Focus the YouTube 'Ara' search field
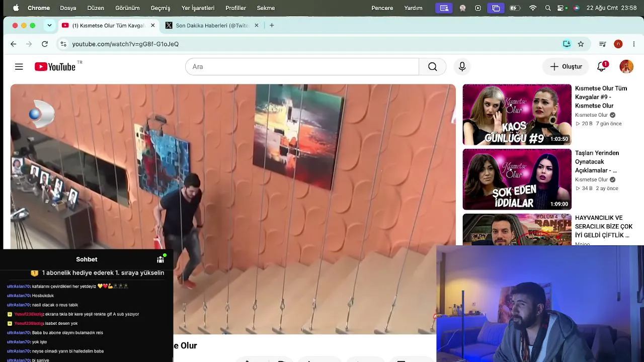 pos(302,67)
